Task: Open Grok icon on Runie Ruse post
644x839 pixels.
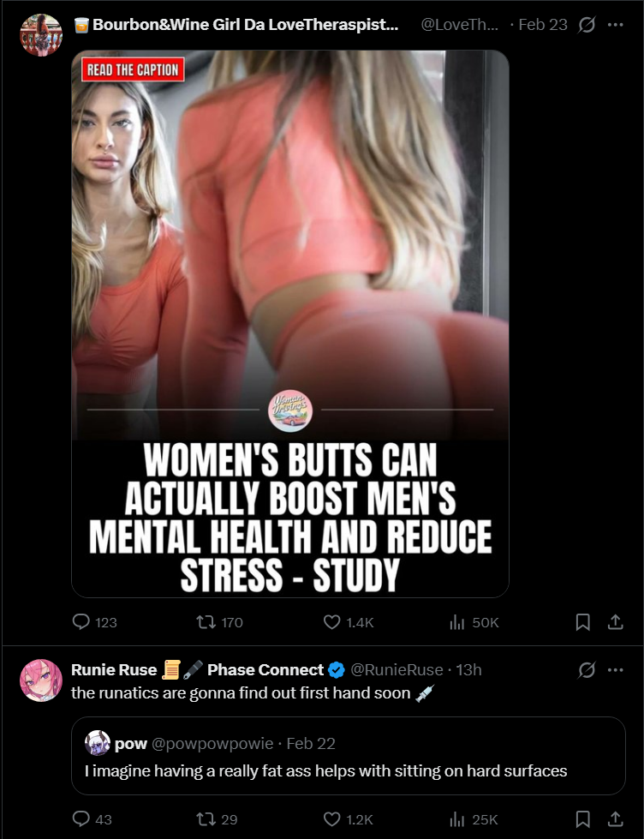Action: click(587, 669)
